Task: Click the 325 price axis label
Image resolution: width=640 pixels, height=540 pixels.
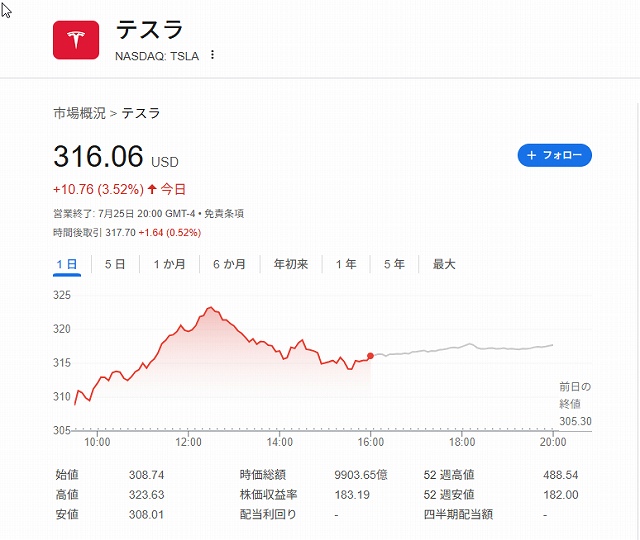Action: (62, 295)
